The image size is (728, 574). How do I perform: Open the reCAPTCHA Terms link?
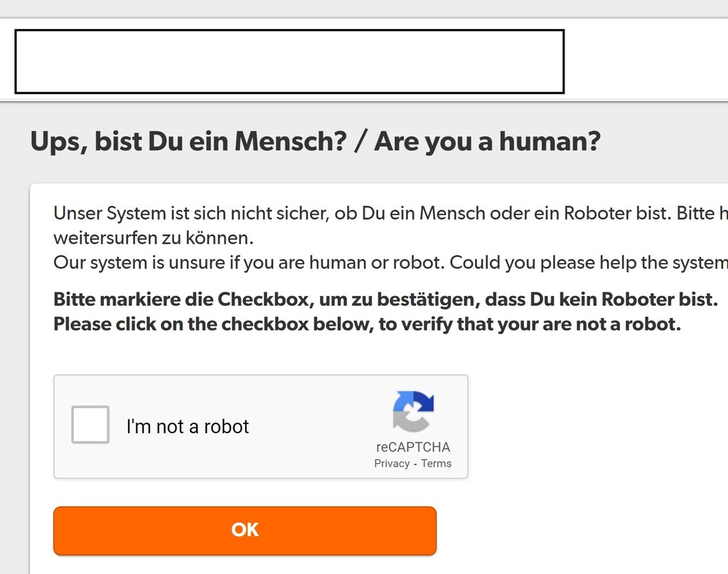point(436,464)
